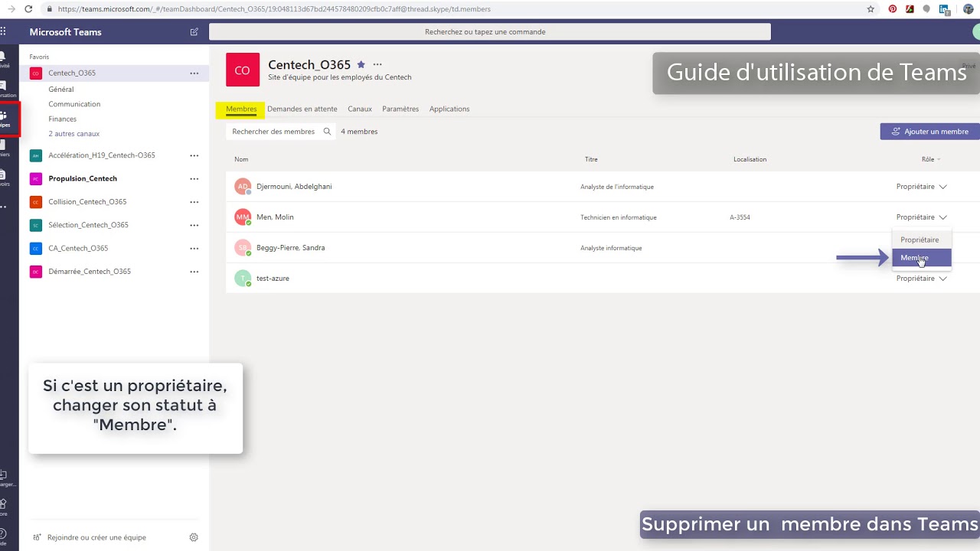This screenshot has height=551, width=980.
Task: Open more options next to Centech_O365 title
Action: point(377,65)
